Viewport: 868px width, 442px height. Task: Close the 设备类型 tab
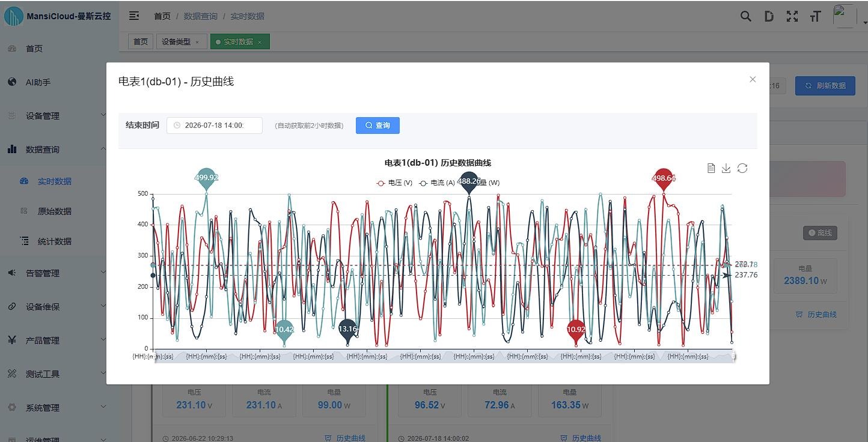pos(197,42)
